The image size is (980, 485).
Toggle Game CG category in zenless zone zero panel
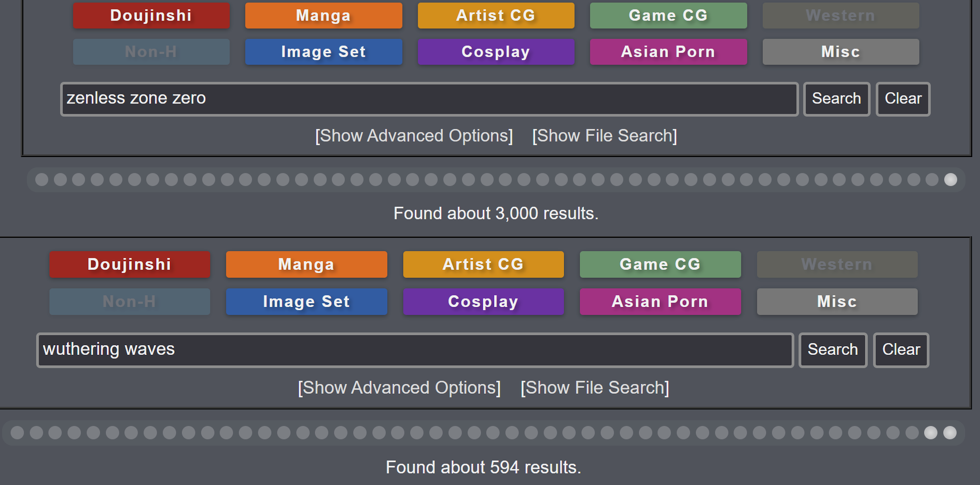[668, 16]
